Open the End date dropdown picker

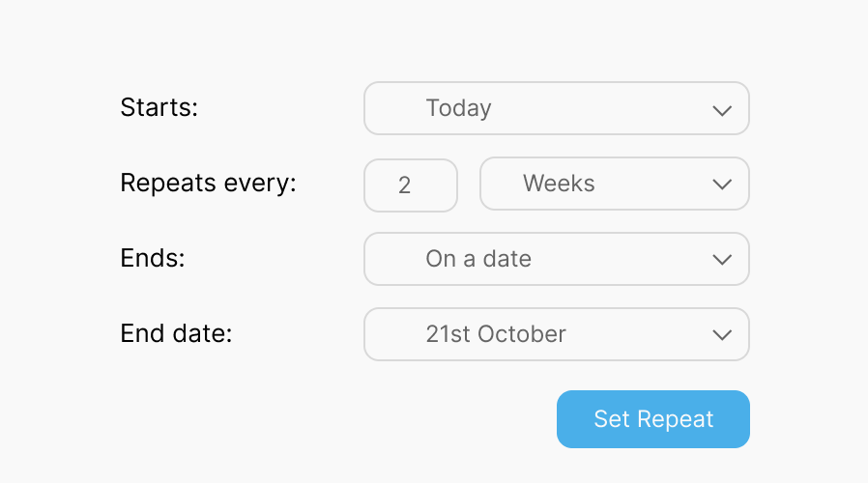556,334
